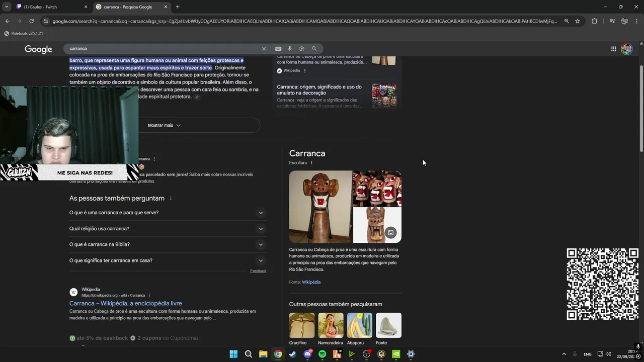Click the address bar URL

pyautogui.click(x=304, y=21)
